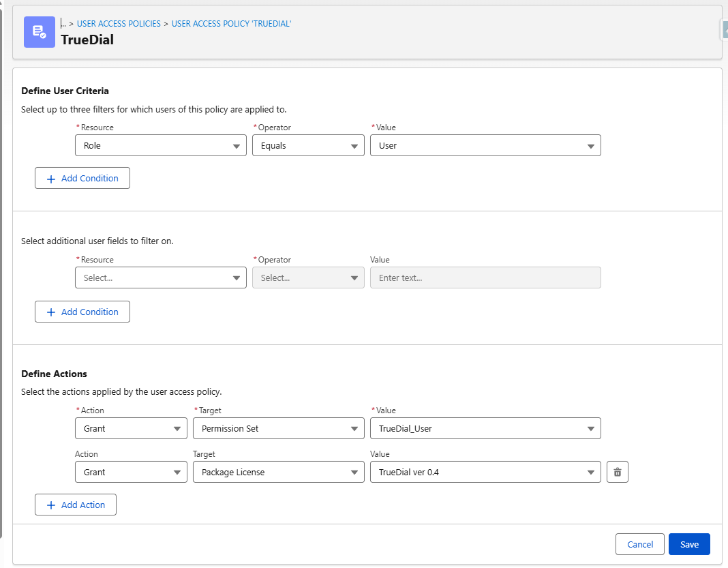
Task: Open the Grant action dropdown
Action: [x=177, y=428]
